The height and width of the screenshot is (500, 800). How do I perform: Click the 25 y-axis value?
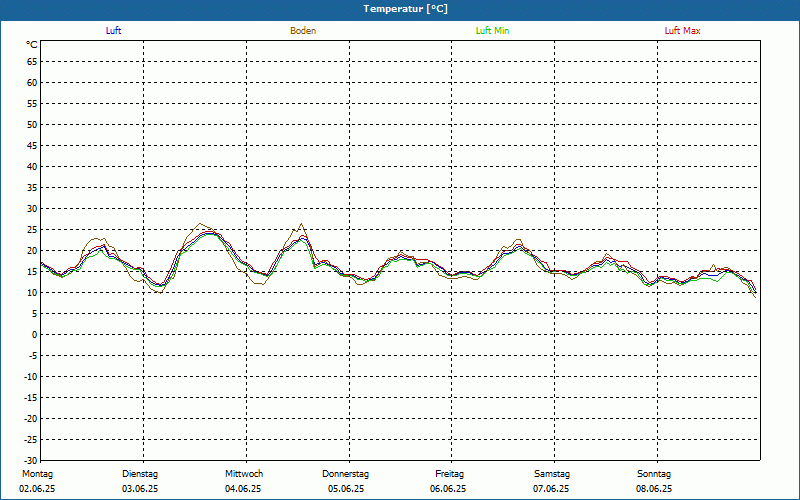pos(32,230)
